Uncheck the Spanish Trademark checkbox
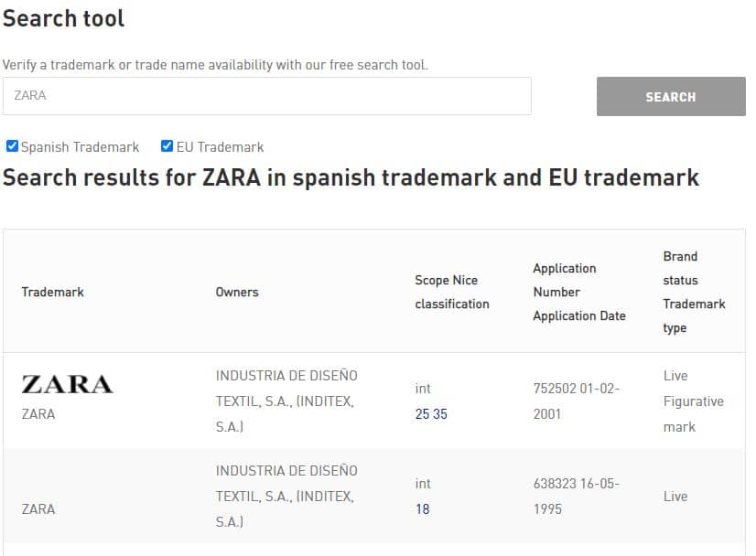The height and width of the screenshot is (556, 756). coord(12,146)
